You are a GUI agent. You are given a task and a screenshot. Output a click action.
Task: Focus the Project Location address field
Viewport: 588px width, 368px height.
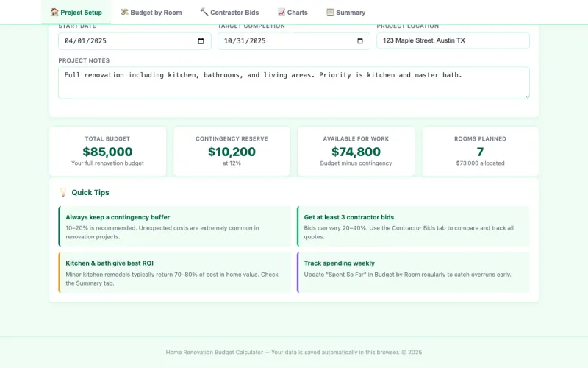click(453, 41)
